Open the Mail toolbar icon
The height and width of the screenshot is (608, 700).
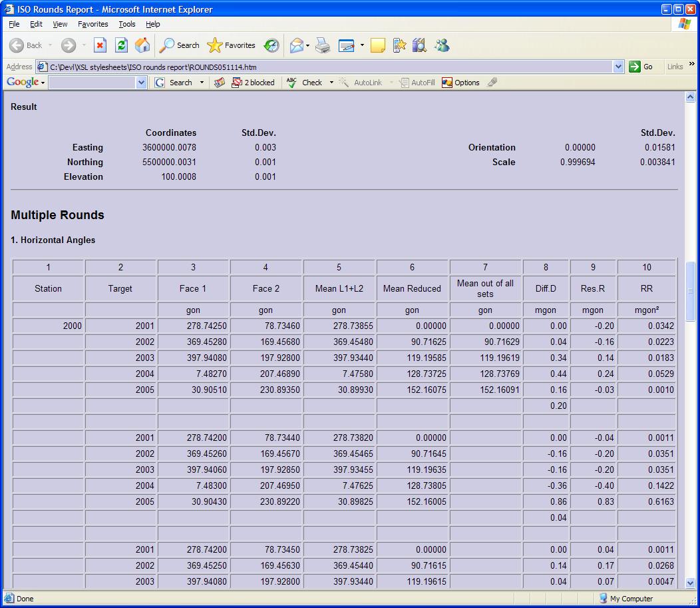click(297, 45)
